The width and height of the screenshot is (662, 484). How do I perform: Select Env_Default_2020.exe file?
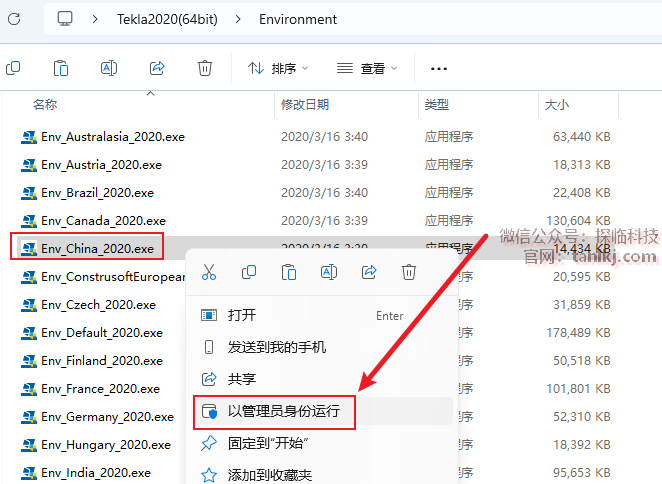click(x=102, y=332)
